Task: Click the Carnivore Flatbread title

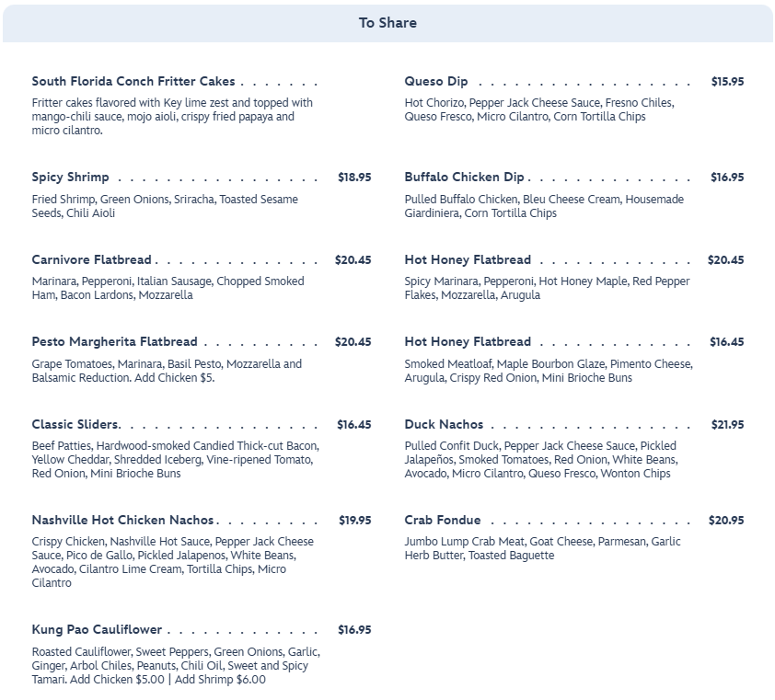Action: pyautogui.click(x=92, y=260)
